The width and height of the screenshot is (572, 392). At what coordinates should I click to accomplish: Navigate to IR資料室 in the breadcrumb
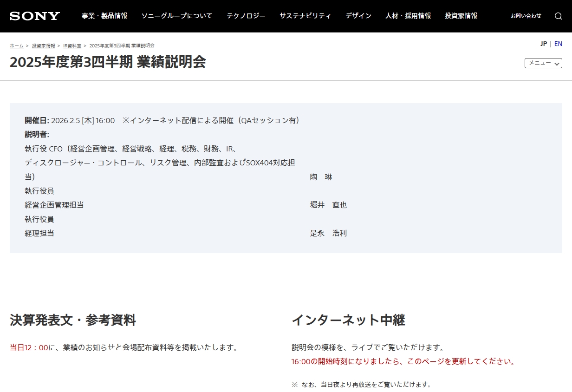[x=72, y=46]
